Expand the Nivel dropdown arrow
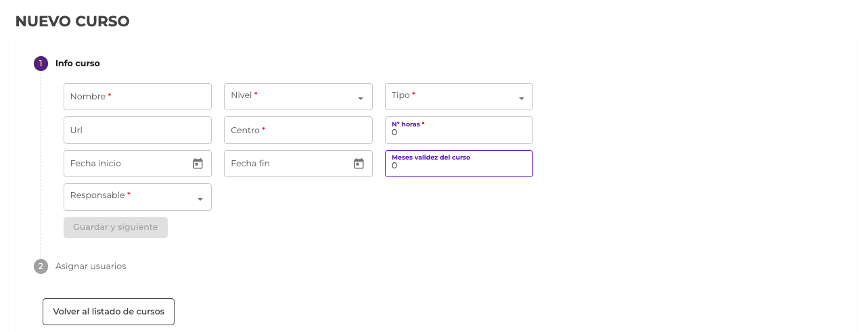Screen dimensions: 868x332 click(x=361, y=99)
